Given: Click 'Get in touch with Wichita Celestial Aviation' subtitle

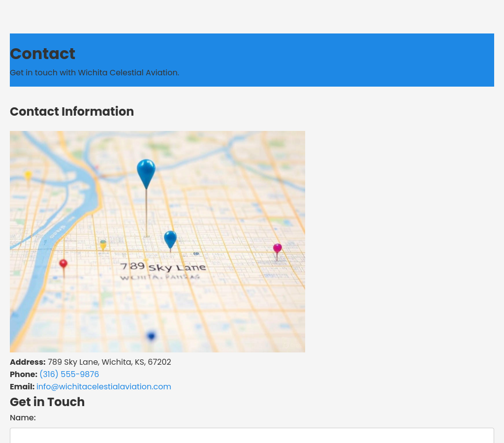Looking at the screenshot, I should (94, 73).
